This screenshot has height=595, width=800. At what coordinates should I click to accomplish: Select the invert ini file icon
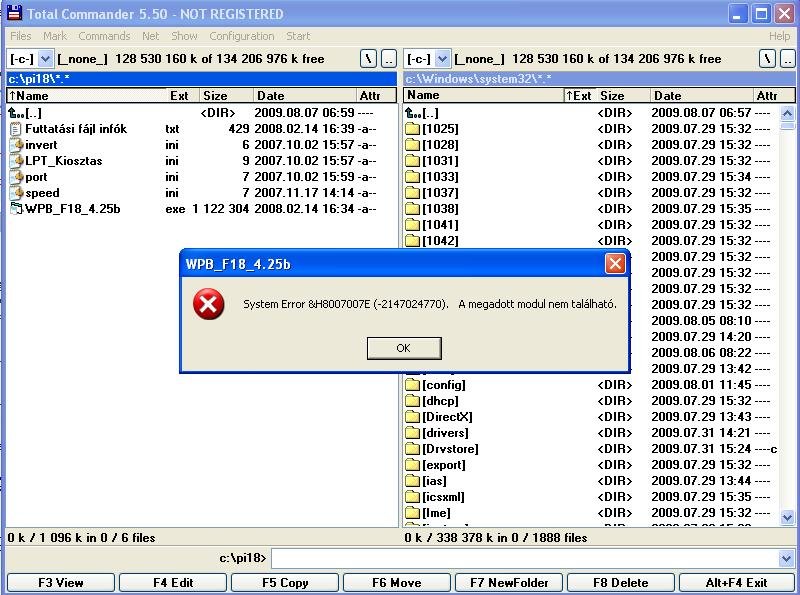pyautogui.click(x=17, y=145)
